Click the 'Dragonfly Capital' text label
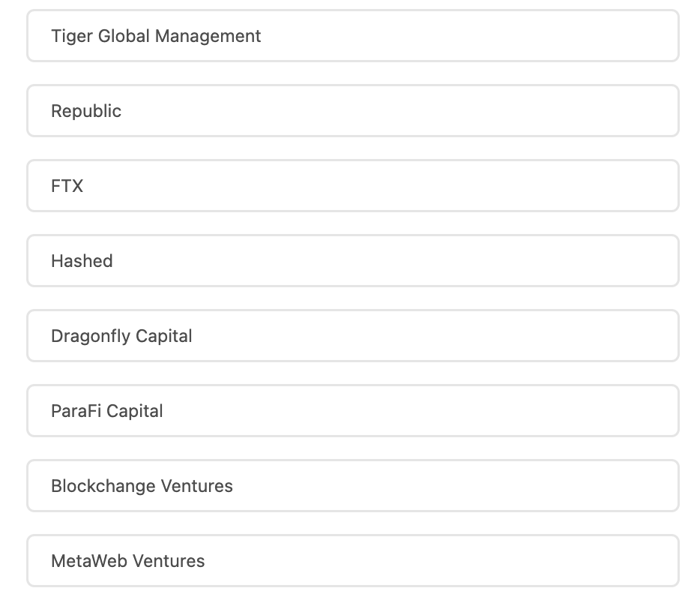 (121, 336)
